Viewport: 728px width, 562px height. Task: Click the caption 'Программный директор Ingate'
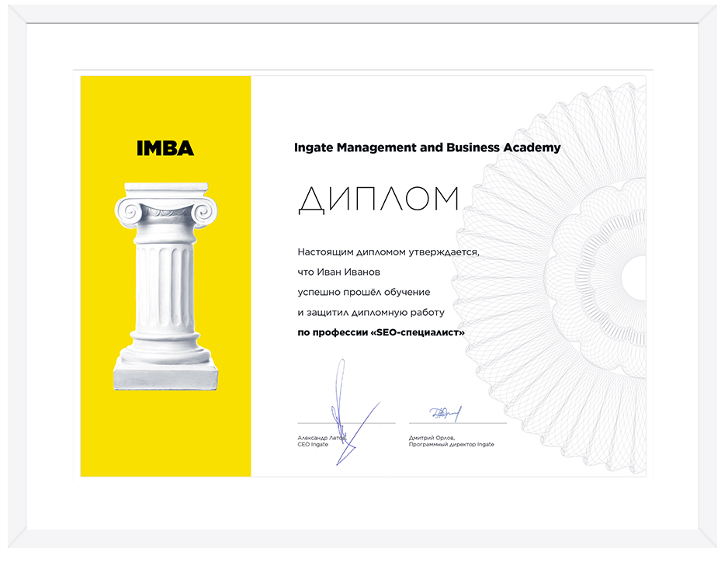pos(451,445)
